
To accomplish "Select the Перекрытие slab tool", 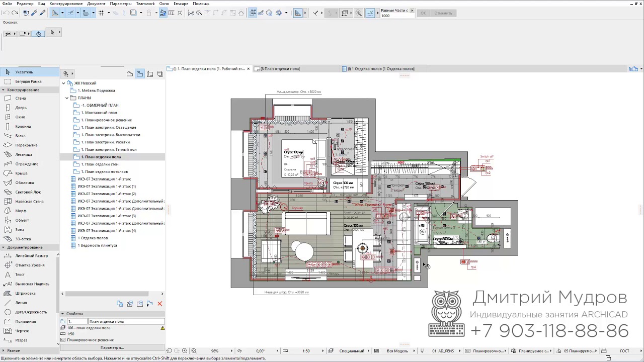I will click(29, 145).
